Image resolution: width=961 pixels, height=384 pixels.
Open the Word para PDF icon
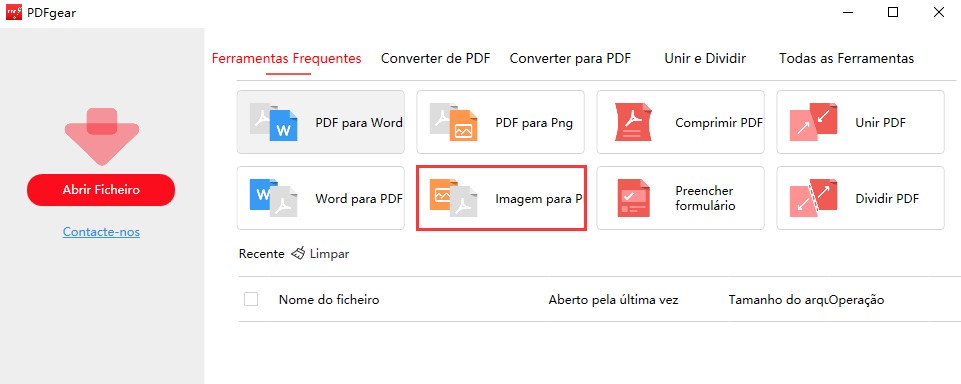[273, 198]
